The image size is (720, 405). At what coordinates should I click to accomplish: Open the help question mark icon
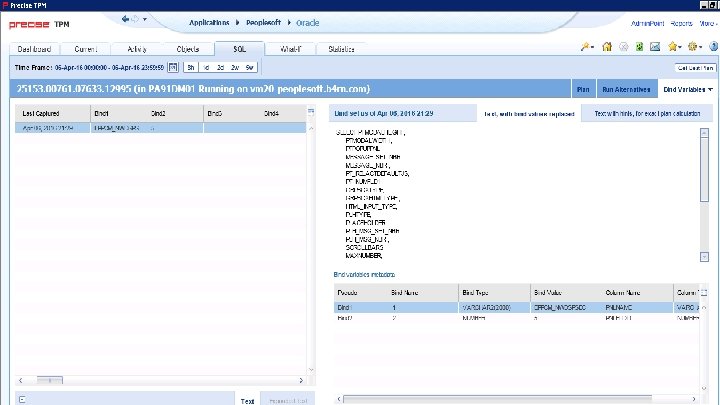[x=714, y=46]
